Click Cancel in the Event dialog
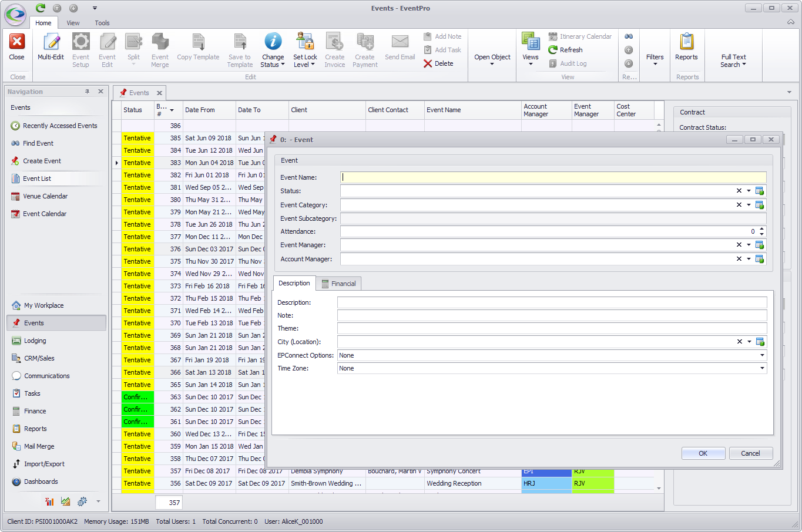This screenshot has width=802, height=532. click(x=751, y=453)
